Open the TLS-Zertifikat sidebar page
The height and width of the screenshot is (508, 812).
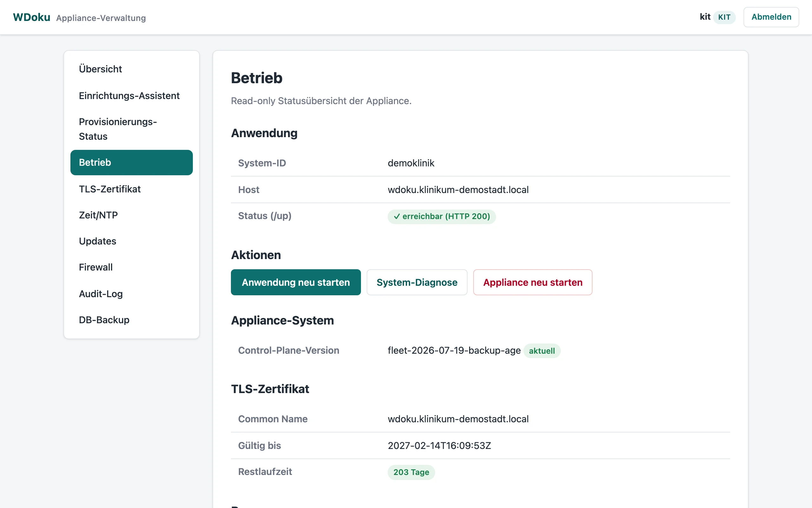pyautogui.click(x=132, y=189)
